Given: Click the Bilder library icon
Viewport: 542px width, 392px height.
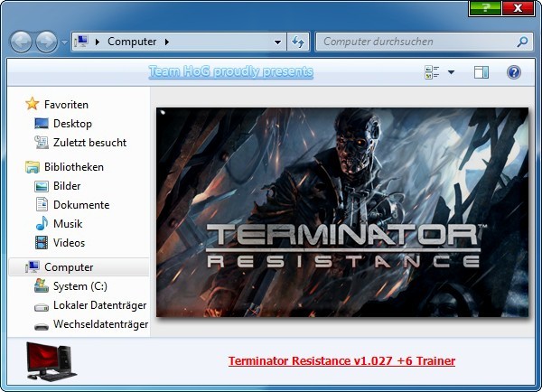Looking at the screenshot, I should click(x=42, y=186).
